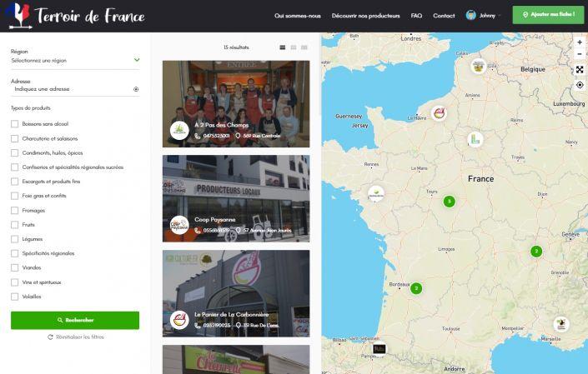The height and width of the screenshot is (374, 588).
Task: Click the map geolocate target icon
Action: 580,85
